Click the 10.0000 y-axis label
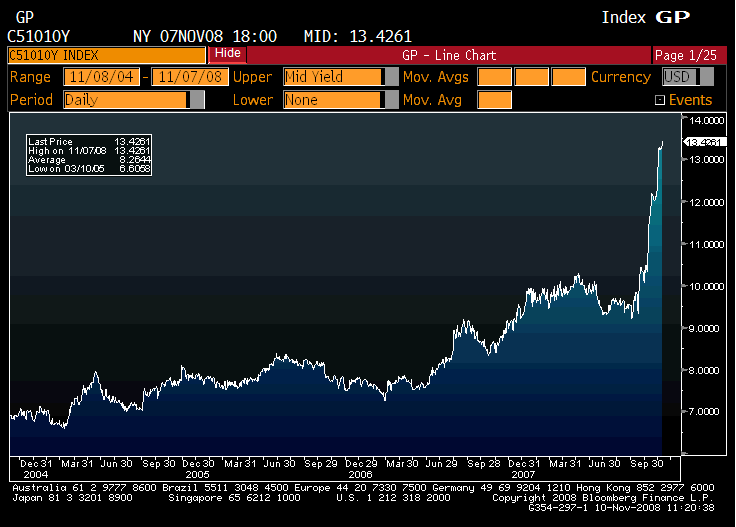The image size is (736, 527). (706, 286)
